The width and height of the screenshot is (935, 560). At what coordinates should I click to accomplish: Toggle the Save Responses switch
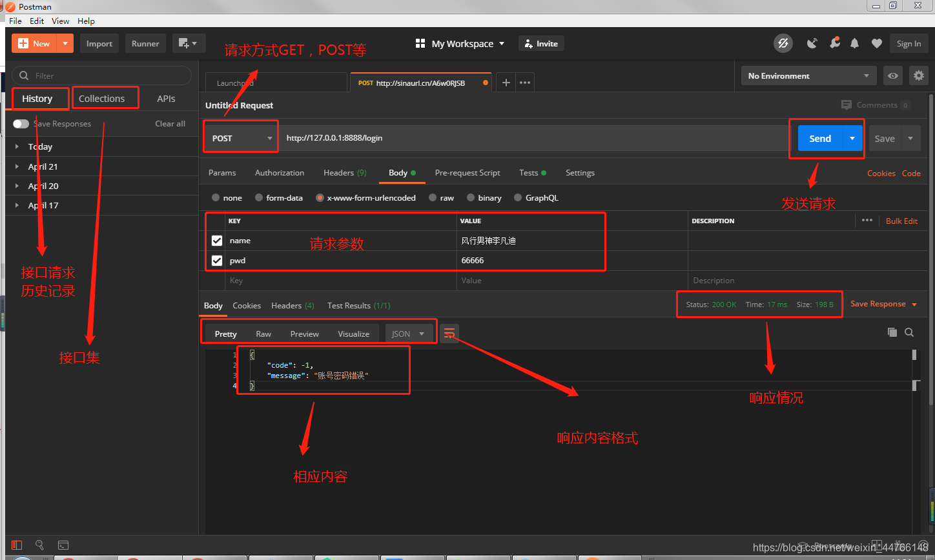(x=21, y=124)
